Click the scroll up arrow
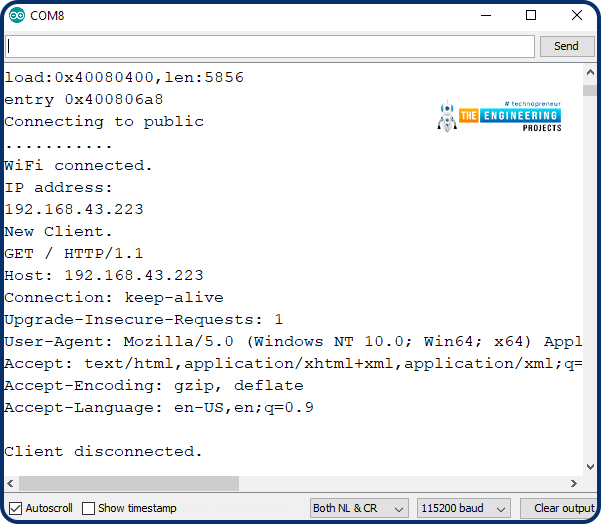 590,72
